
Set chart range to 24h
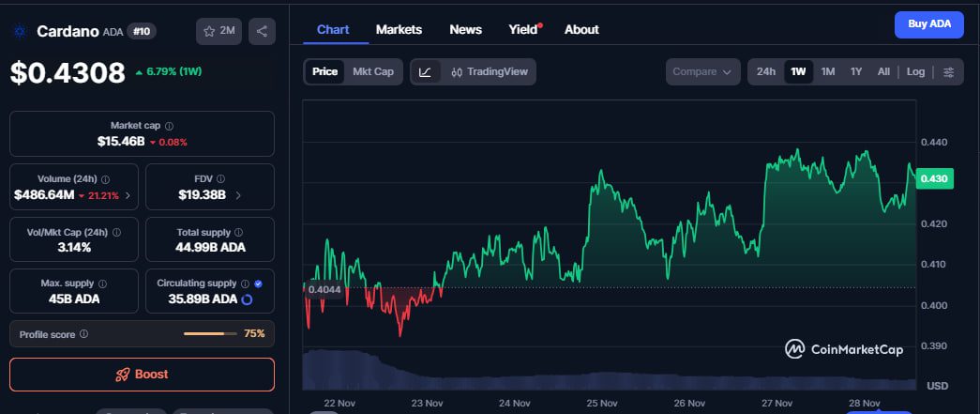pos(765,72)
